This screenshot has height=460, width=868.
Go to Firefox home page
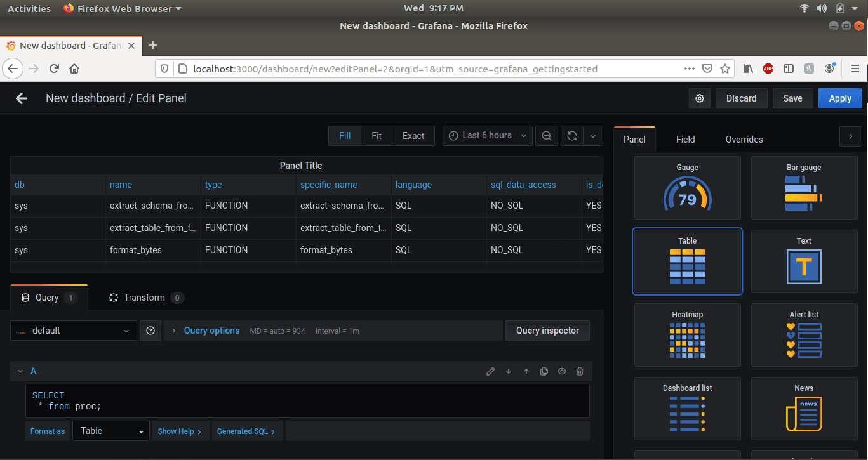click(74, 69)
